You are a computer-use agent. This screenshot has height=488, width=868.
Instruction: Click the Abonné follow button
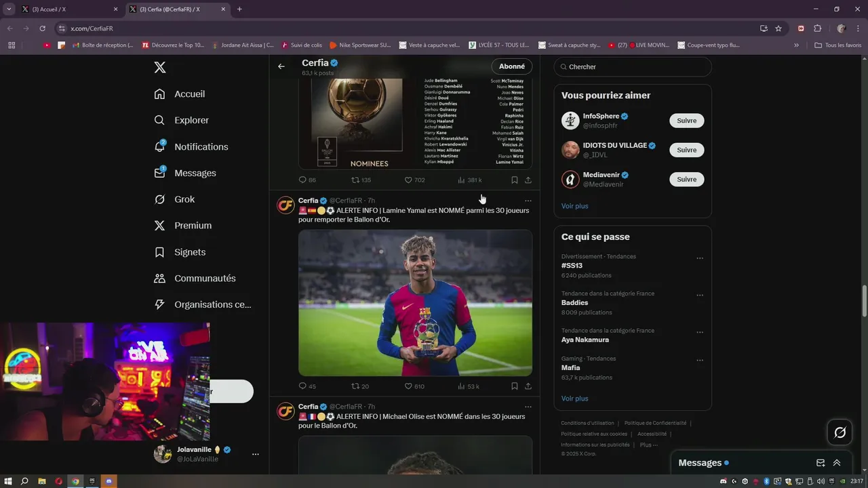(512, 66)
